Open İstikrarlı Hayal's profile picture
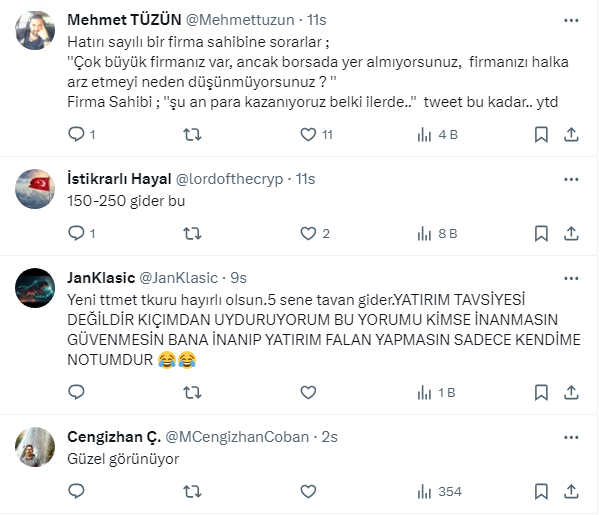This screenshot has width=601, height=515. point(41,188)
